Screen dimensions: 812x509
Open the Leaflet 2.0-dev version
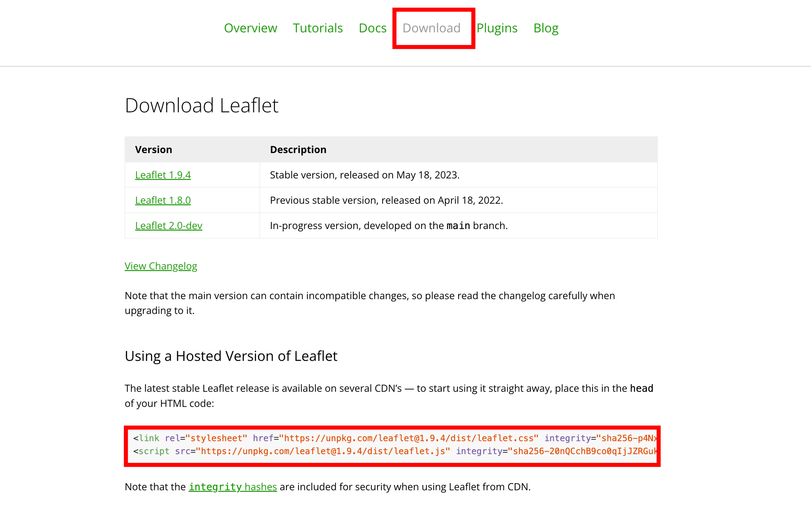pyautogui.click(x=168, y=225)
